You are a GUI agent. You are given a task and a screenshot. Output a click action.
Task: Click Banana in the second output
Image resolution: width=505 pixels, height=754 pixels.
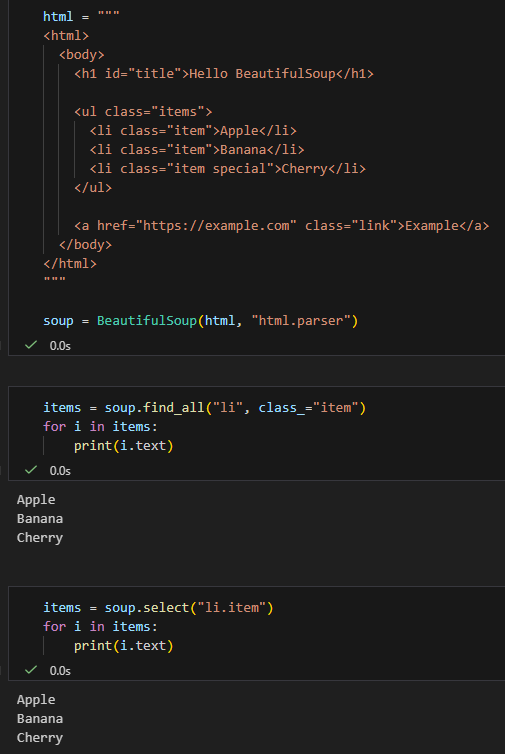click(40, 719)
